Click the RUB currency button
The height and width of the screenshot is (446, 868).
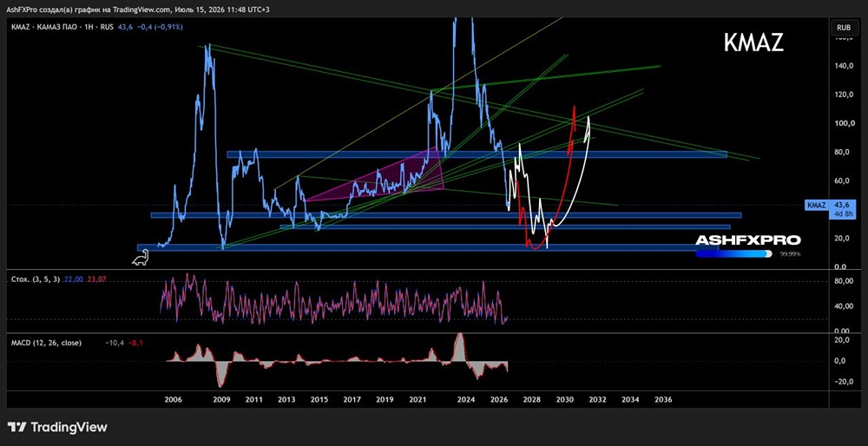coord(844,27)
